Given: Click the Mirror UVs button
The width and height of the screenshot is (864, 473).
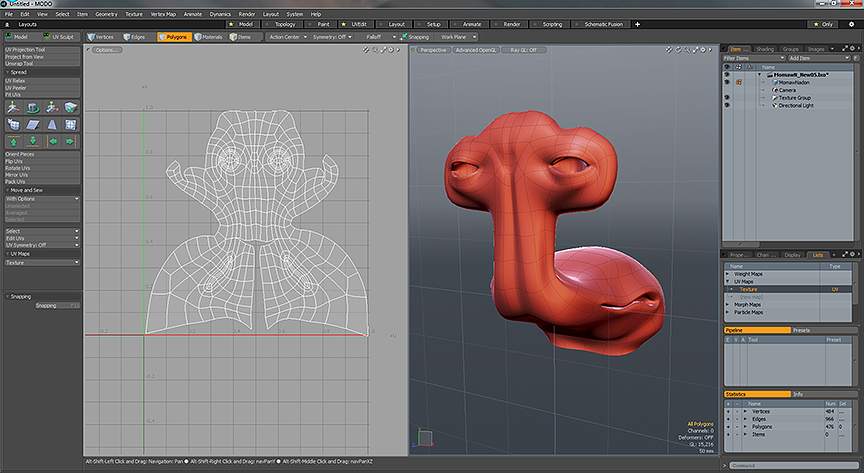Looking at the screenshot, I should click(x=42, y=175).
